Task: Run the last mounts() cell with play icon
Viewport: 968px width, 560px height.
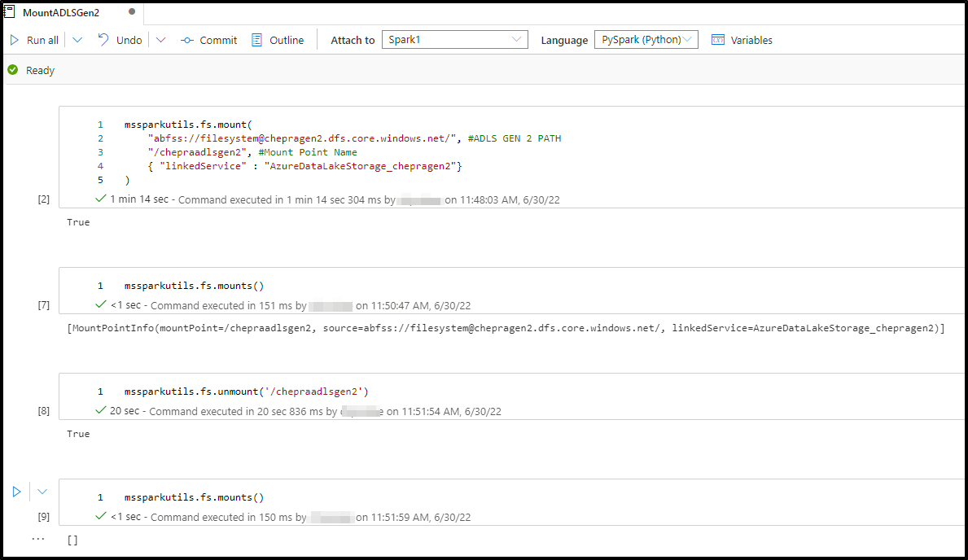Action: pos(16,492)
